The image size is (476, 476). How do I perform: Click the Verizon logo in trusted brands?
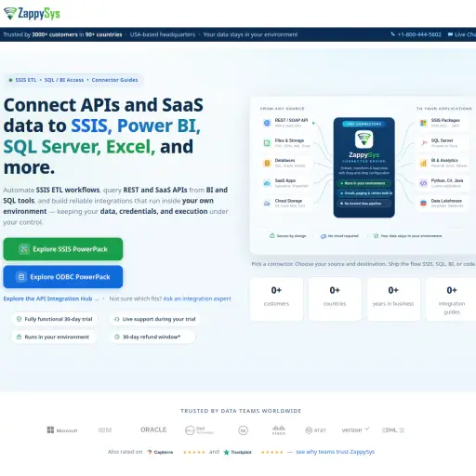click(x=355, y=430)
